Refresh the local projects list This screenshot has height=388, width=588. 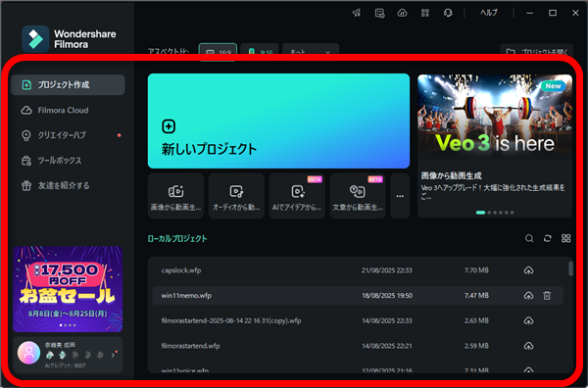coord(548,238)
